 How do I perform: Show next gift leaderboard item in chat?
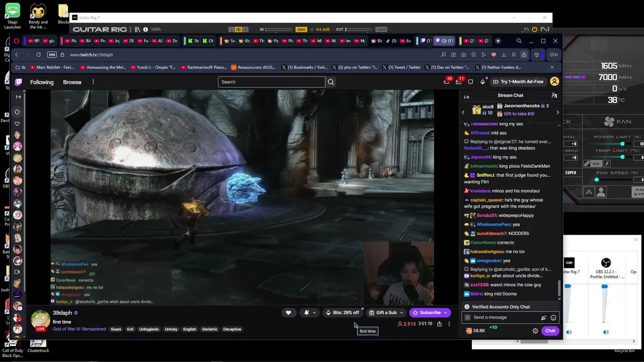pos(557,113)
